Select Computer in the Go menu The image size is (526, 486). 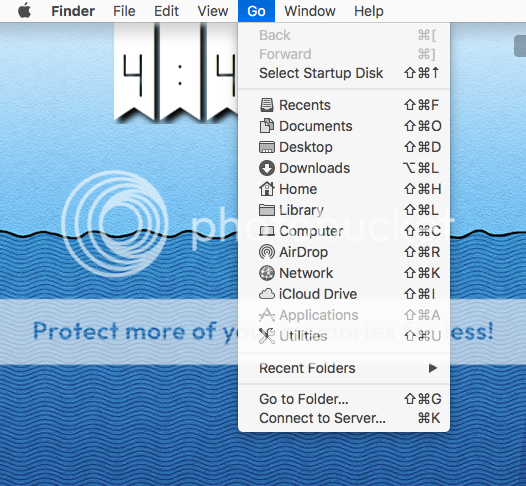344,231
